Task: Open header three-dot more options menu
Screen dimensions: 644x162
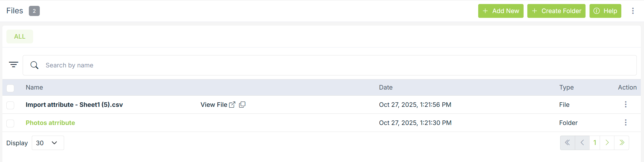Action: pyautogui.click(x=633, y=11)
